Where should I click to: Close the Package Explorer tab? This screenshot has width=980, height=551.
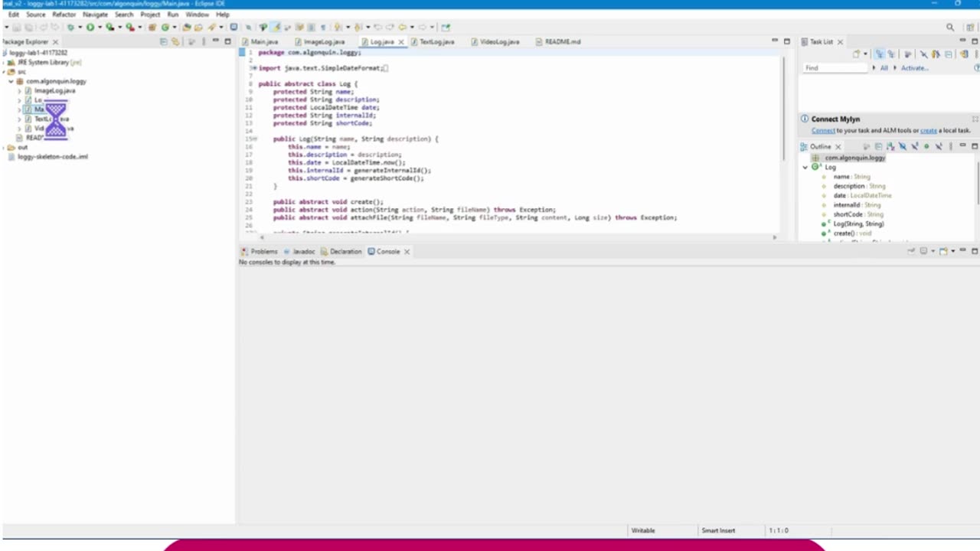coord(55,41)
